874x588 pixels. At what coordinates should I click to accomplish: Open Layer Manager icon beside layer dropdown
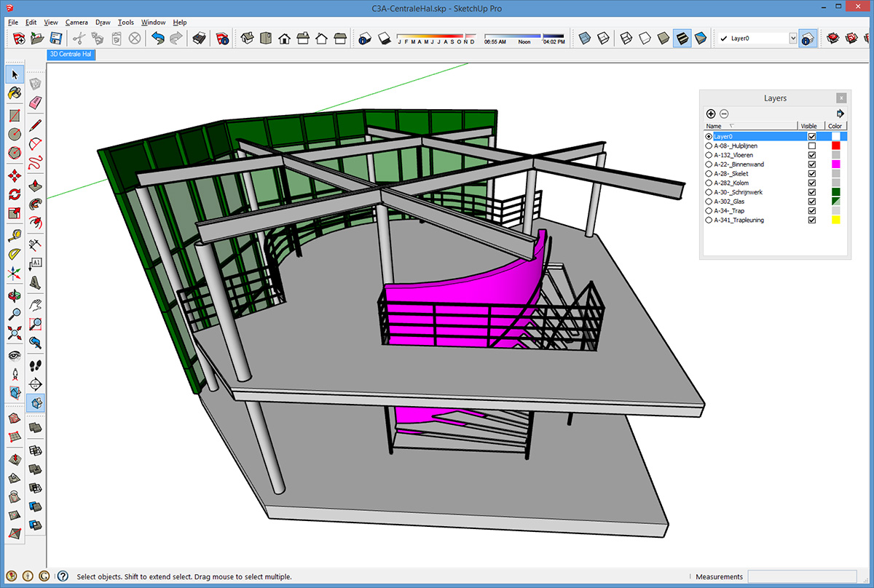(x=807, y=38)
